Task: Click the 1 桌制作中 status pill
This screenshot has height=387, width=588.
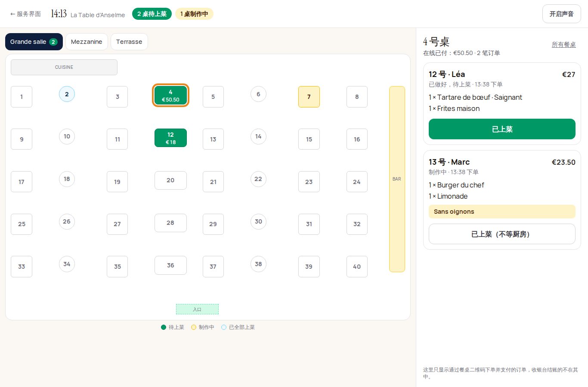Action: pyautogui.click(x=194, y=14)
